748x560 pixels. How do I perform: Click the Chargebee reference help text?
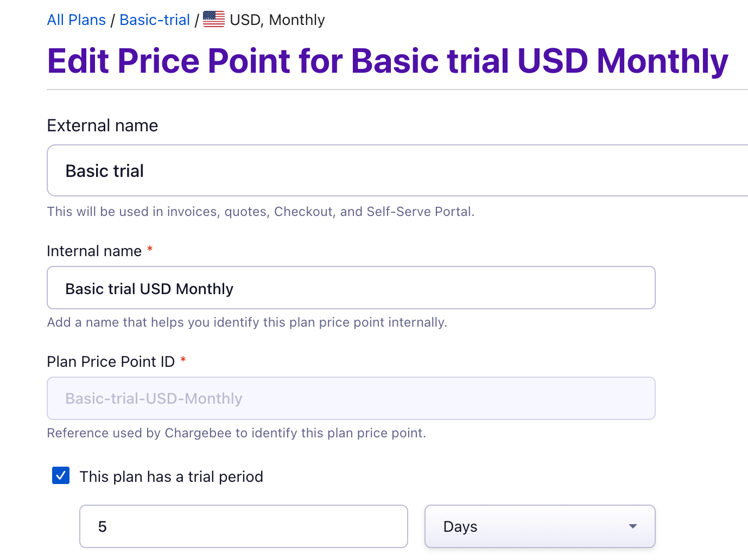click(x=237, y=433)
